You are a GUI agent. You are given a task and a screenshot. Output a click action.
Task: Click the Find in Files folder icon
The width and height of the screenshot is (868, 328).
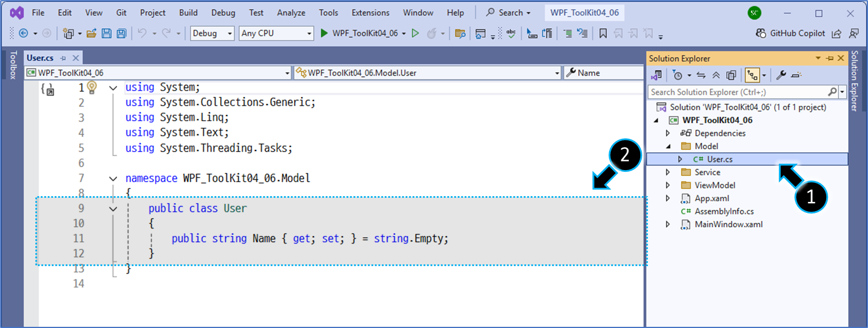tap(460, 34)
